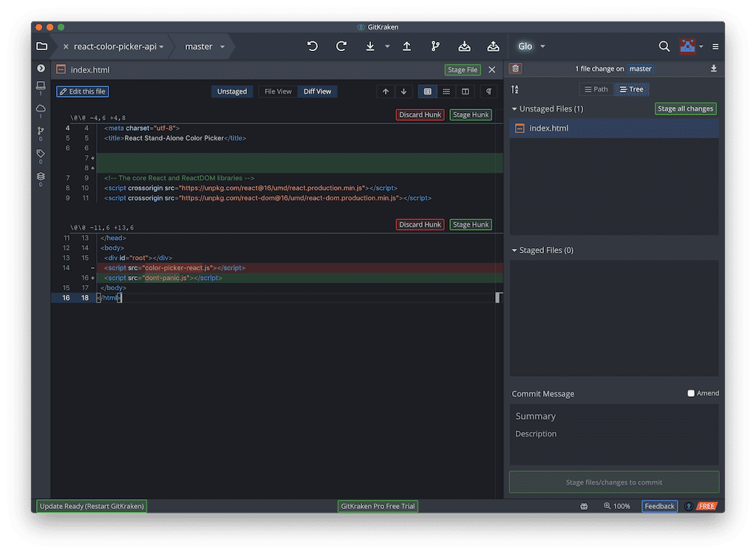Image resolution: width=756 pixels, height=554 pixels.
Task: Click Update Ready (Restart GitKraken) button
Action: pos(92,506)
